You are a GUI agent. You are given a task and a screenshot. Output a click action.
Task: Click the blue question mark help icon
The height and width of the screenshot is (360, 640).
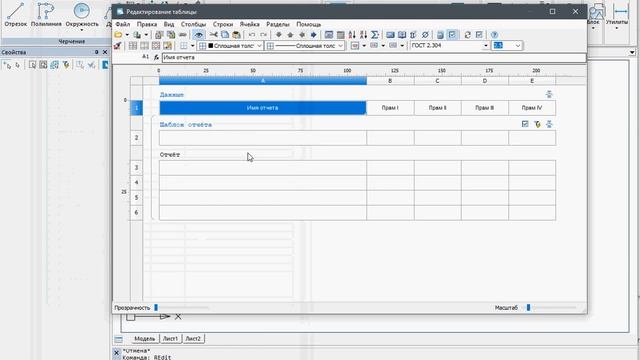(494, 35)
